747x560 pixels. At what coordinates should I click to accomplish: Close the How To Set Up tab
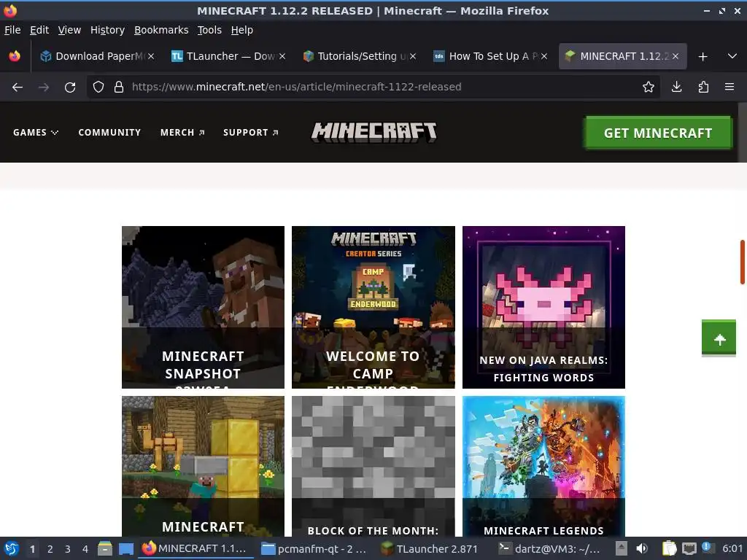tap(544, 56)
